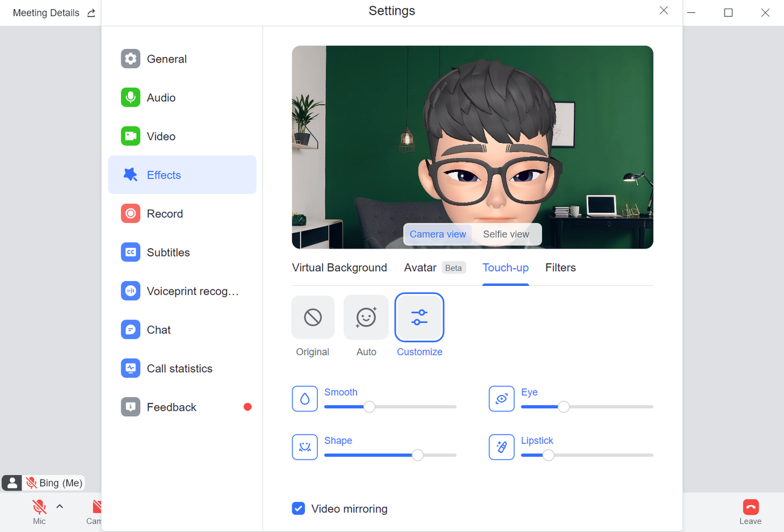Switch to Selfie view

(507, 234)
